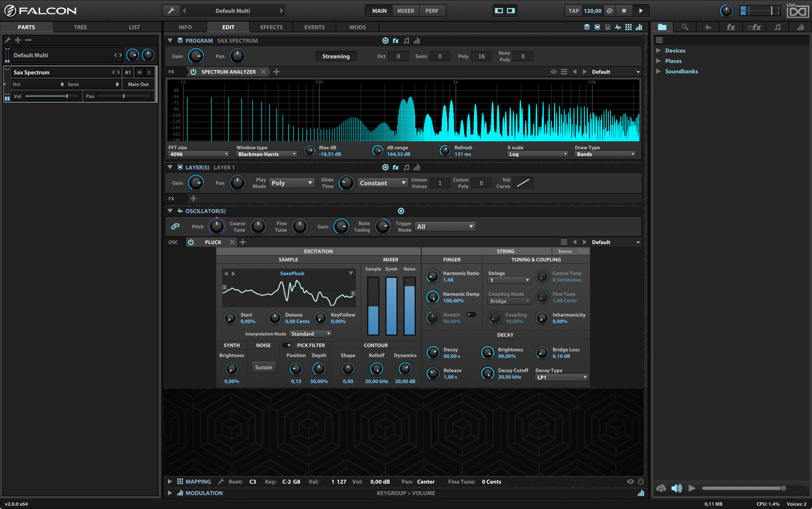
Task: Open the TREE tab
Action: click(x=80, y=27)
